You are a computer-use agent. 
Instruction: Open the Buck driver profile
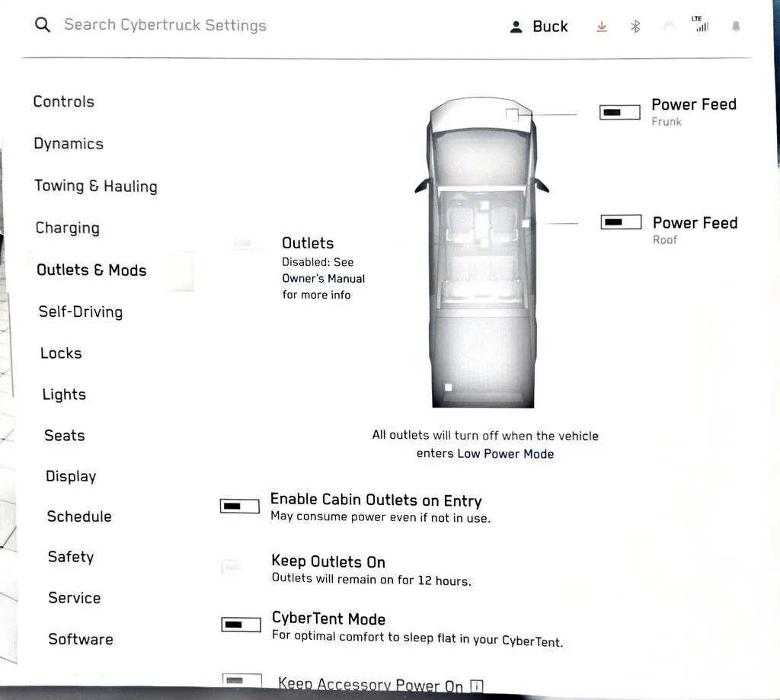pyautogui.click(x=539, y=27)
